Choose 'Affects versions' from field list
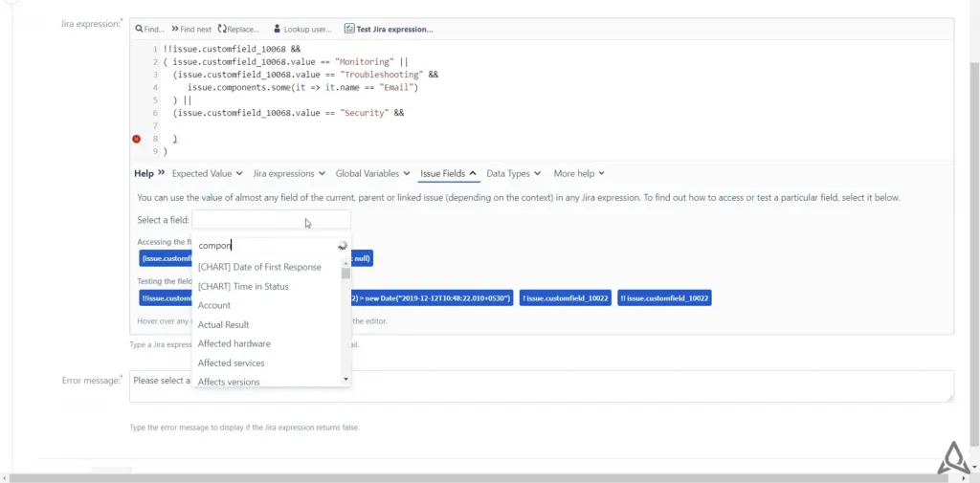The height and width of the screenshot is (483, 980). coord(229,382)
